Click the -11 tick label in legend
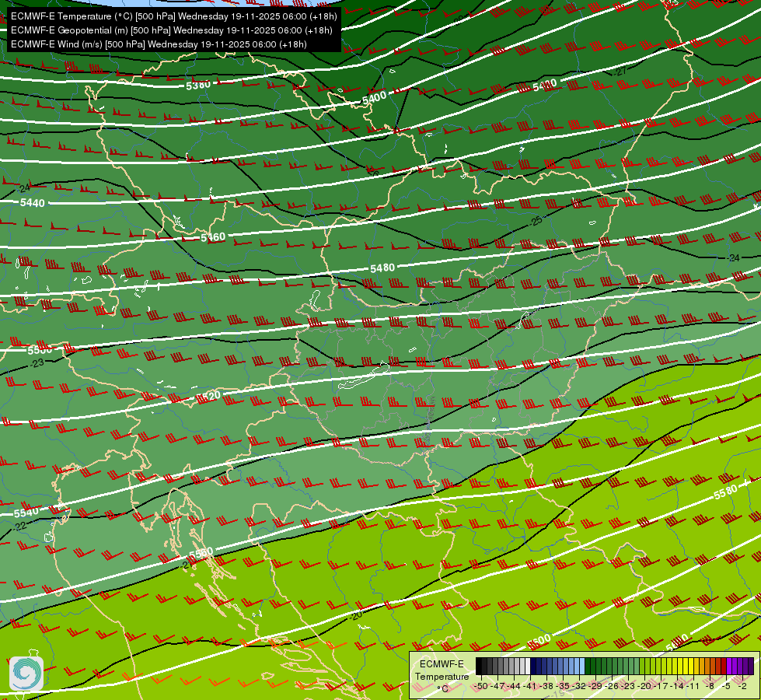Viewport: 761px width, 700px height. [693, 686]
